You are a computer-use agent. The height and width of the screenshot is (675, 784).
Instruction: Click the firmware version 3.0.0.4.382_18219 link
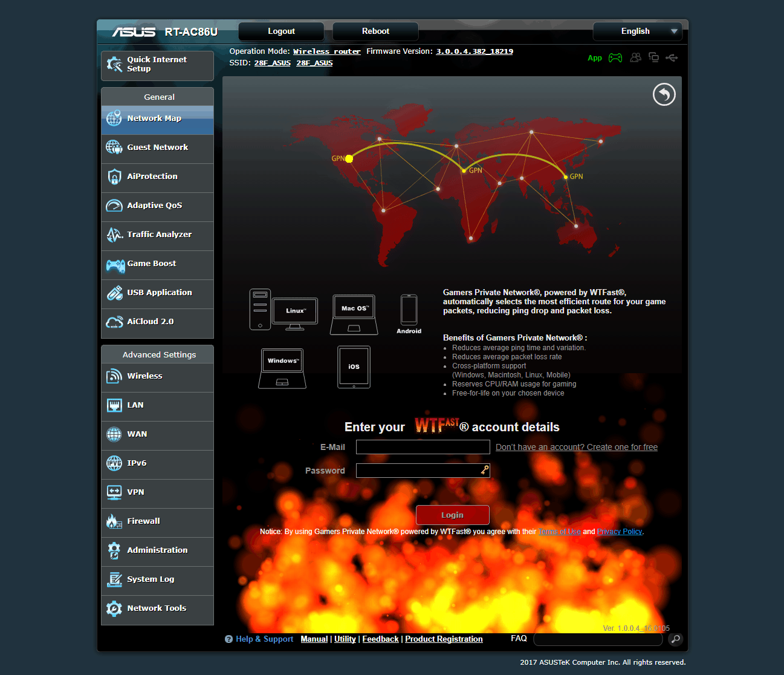click(475, 51)
